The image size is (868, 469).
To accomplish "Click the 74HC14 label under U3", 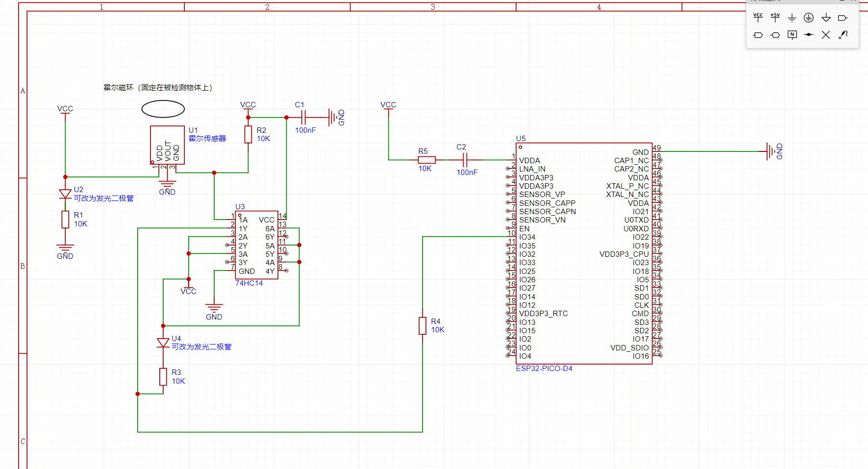I will (x=249, y=283).
